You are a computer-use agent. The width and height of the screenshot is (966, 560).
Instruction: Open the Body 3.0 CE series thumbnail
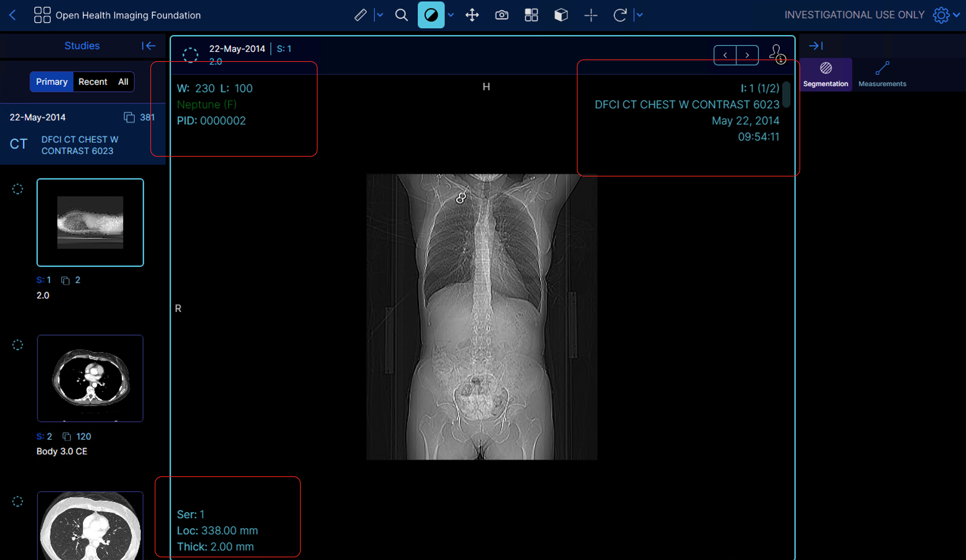coord(90,378)
